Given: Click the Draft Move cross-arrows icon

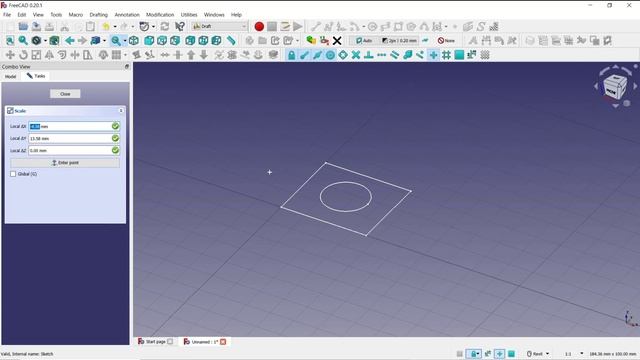Looking at the screenshot, I should (10, 55).
